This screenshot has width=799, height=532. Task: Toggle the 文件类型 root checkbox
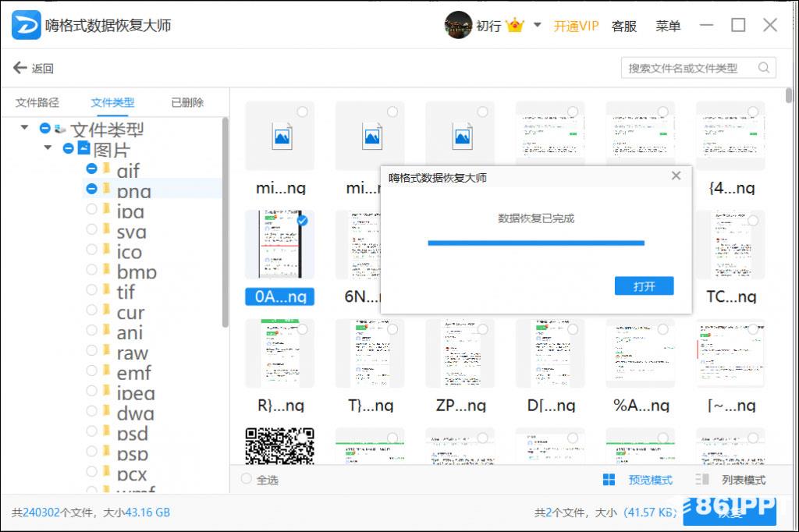click(44, 128)
